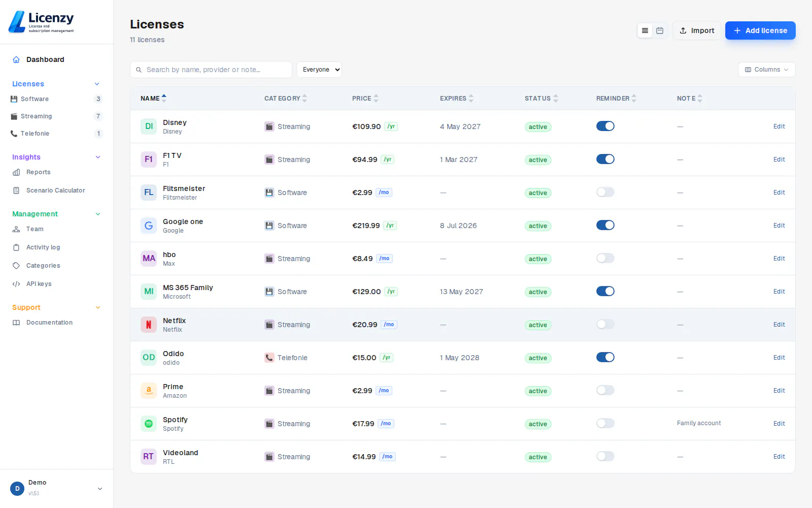
Task: Click the Import button
Action: [x=697, y=30]
